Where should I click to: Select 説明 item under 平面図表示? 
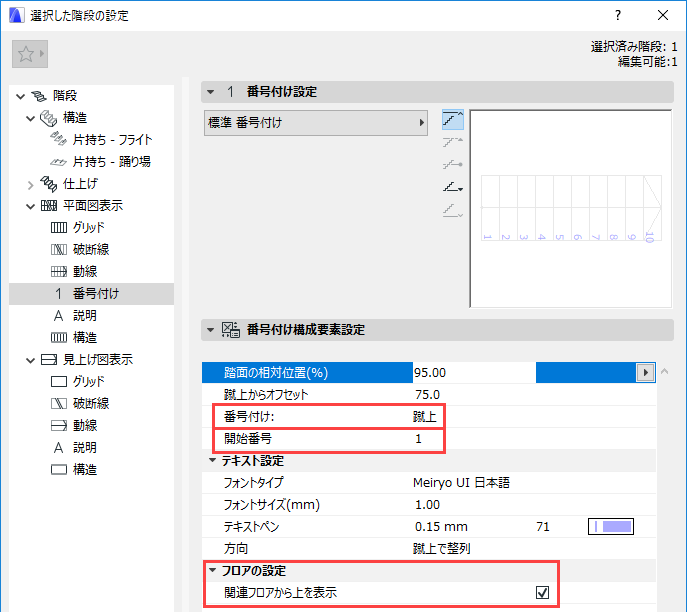[x=85, y=315]
